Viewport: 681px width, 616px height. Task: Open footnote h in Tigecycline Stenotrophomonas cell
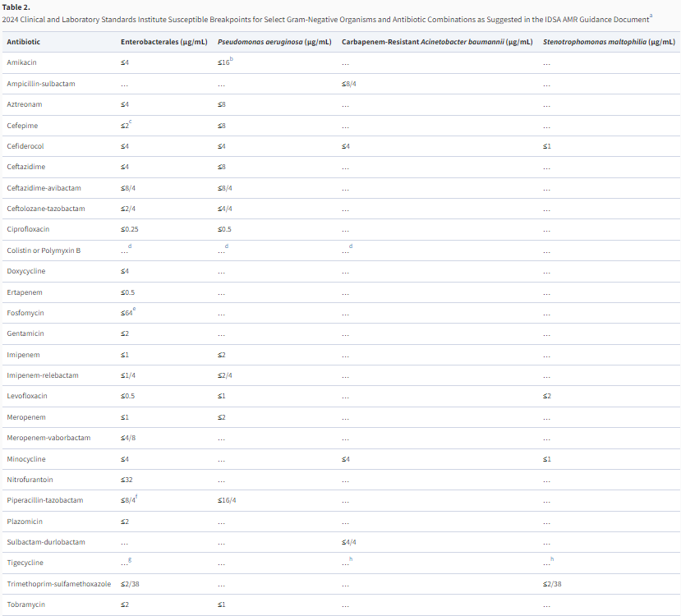552,559
